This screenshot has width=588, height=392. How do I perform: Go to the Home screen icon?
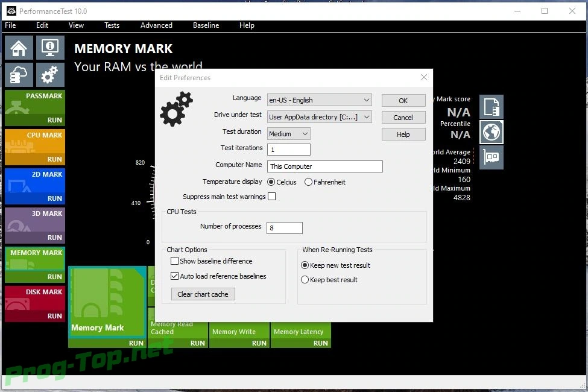(19, 48)
